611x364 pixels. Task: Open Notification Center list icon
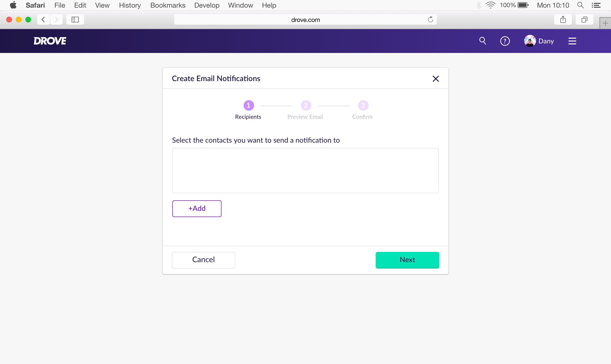596,5
